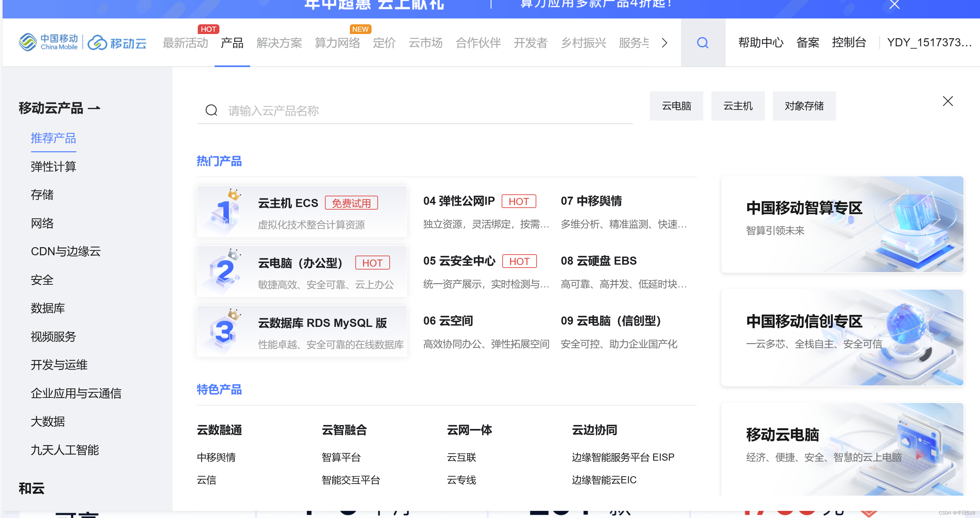Open 云数据库 RDS MySQL 版 card

coord(302,331)
